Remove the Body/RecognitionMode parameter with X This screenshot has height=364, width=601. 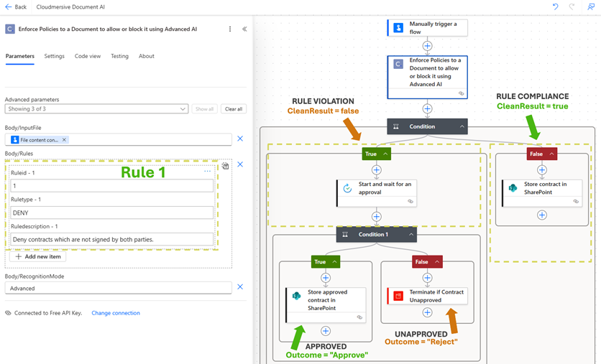240,287
